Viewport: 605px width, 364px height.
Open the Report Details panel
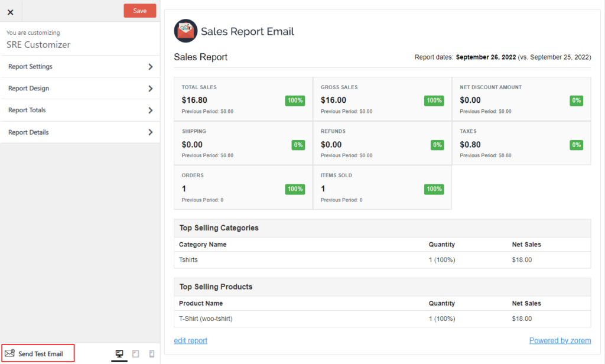(x=80, y=132)
